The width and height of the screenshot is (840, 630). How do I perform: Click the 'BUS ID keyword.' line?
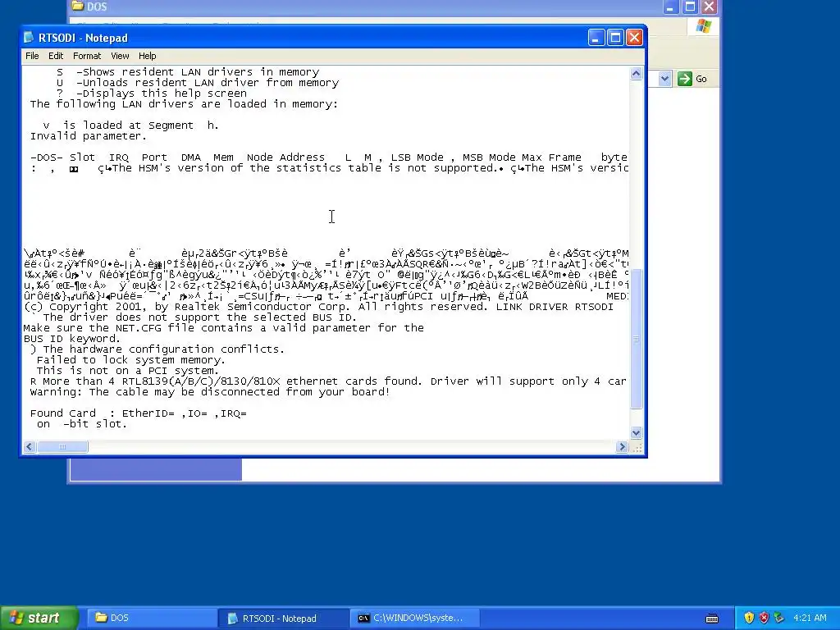click(72, 339)
